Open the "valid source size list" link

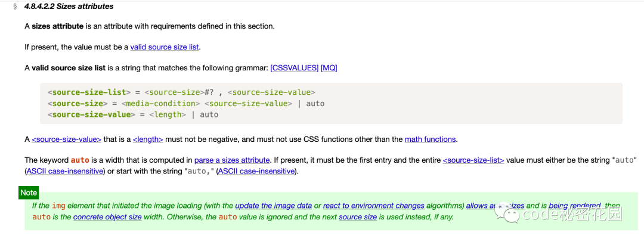coord(165,47)
